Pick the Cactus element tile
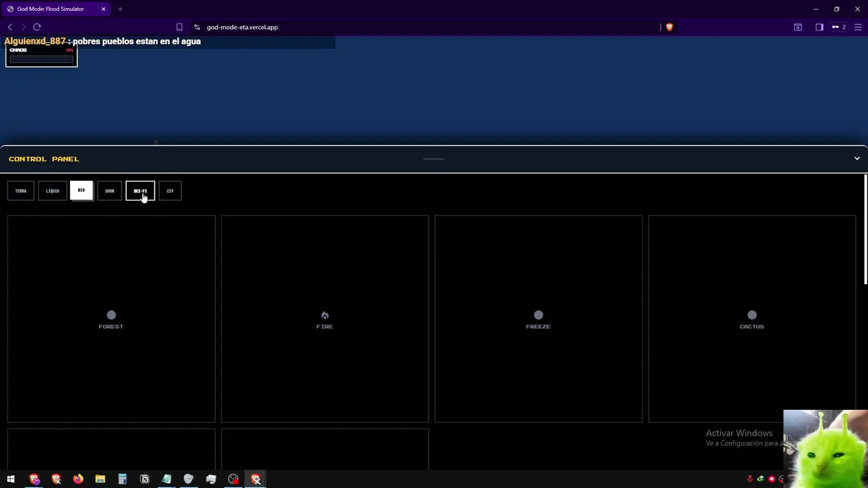This screenshot has height=488, width=868. [x=752, y=319]
